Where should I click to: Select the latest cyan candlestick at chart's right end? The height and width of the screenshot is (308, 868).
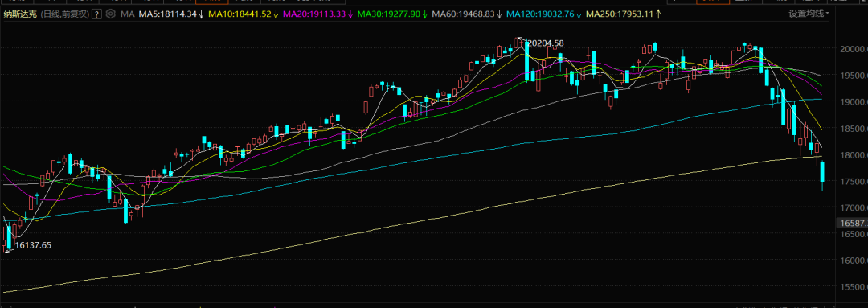point(823,172)
